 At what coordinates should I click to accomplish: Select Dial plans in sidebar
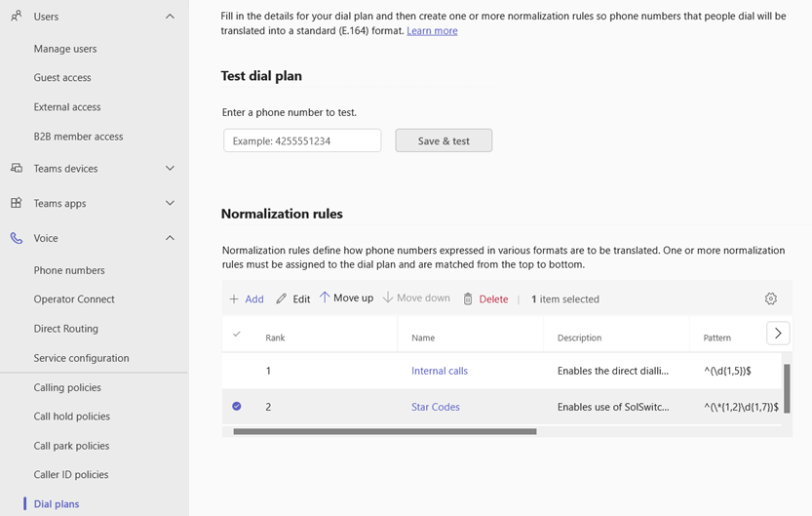(57, 504)
